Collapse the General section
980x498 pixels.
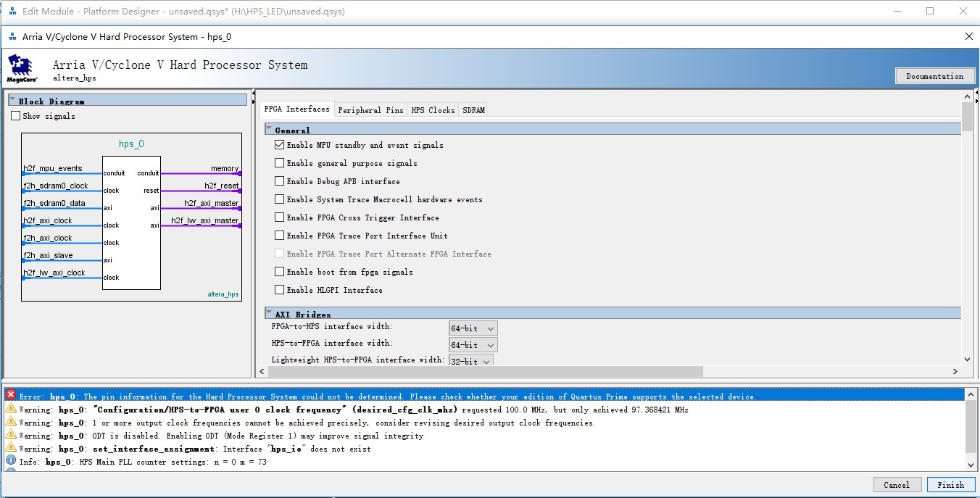[x=269, y=130]
